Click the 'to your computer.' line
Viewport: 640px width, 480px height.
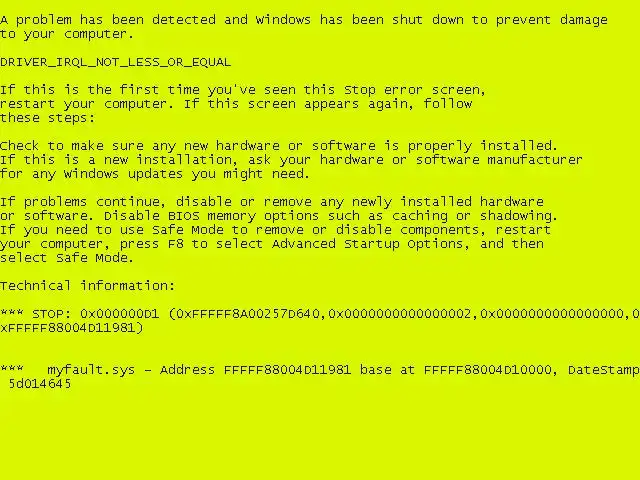[x=67, y=34]
